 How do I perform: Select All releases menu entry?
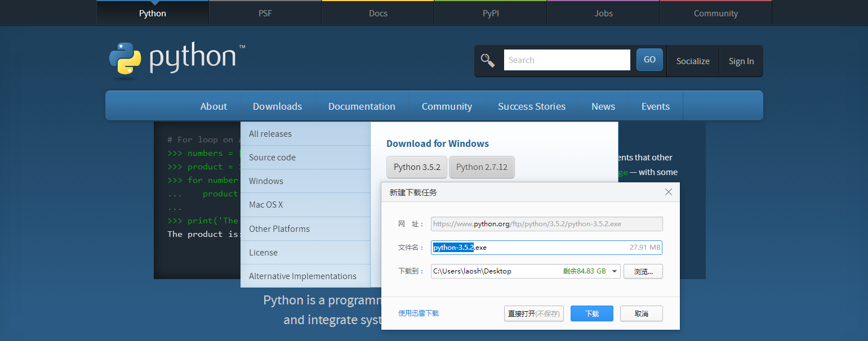coord(270,134)
